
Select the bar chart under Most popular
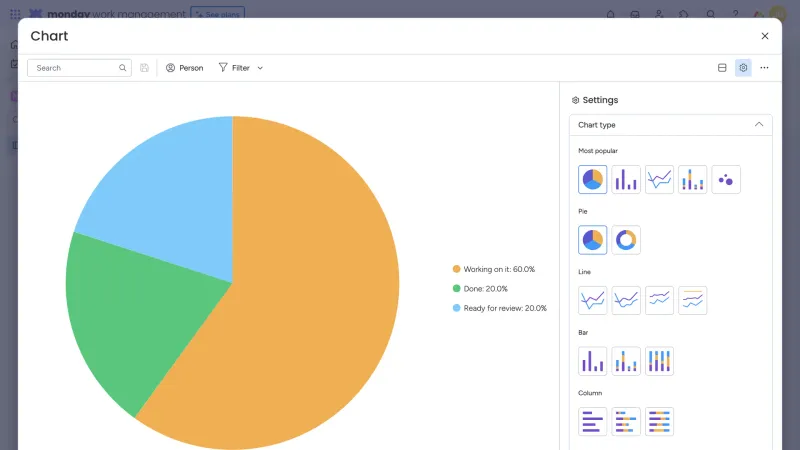coord(626,180)
